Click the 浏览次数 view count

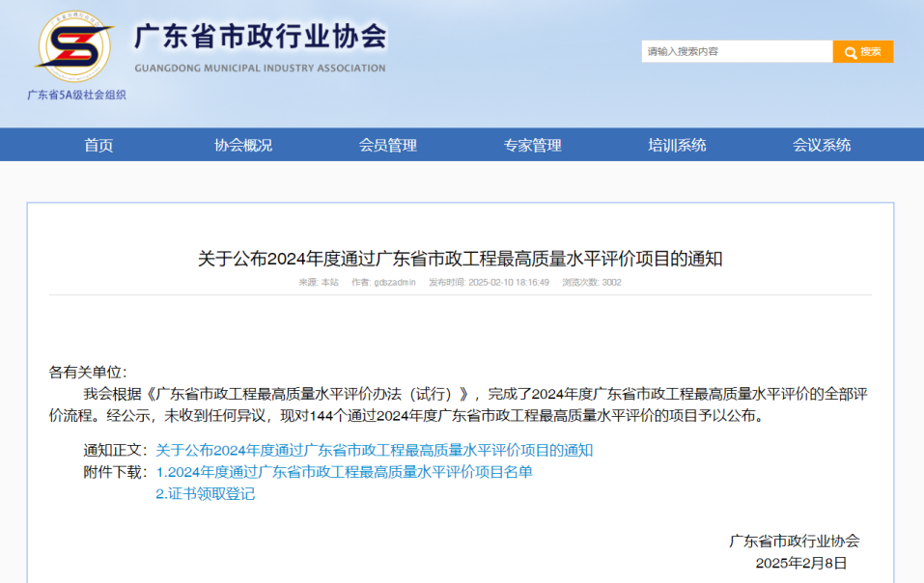click(591, 283)
